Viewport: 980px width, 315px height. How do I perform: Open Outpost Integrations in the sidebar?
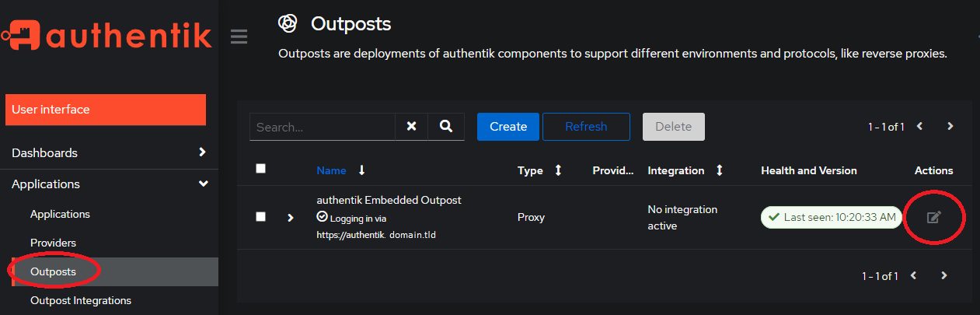(x=81, y=300)
